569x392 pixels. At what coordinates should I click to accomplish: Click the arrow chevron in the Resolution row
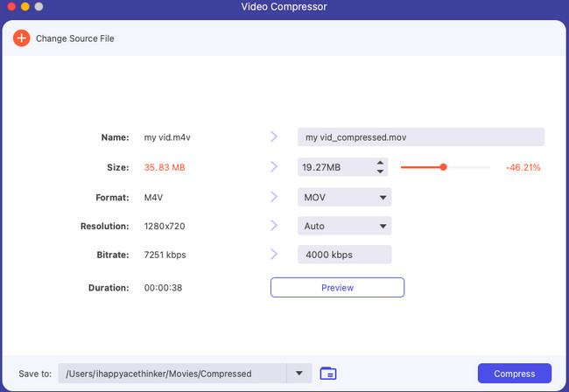pyautogui.click(x=274, y=226)
